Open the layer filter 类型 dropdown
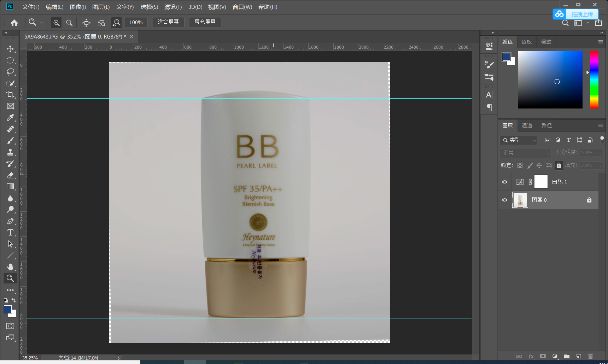 coord(519,140)
